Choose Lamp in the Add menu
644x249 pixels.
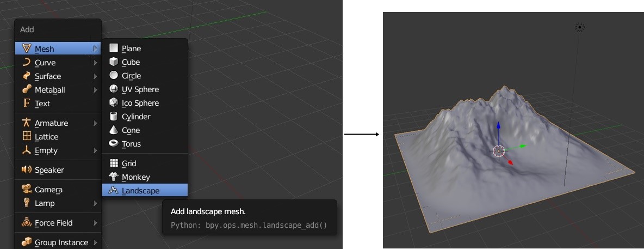58,203
